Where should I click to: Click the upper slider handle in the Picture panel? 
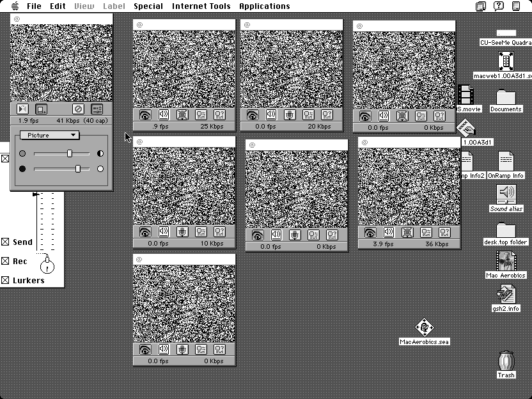tap(70, 153)
